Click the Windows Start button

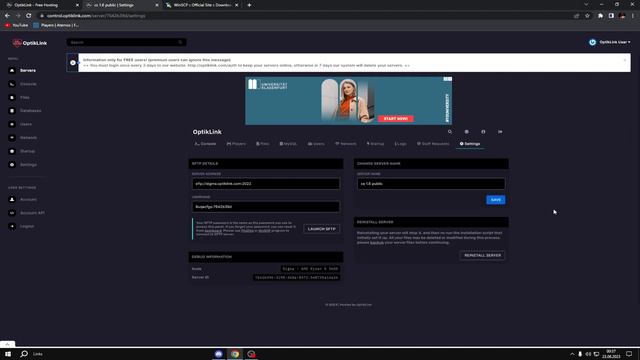[8, 354]
